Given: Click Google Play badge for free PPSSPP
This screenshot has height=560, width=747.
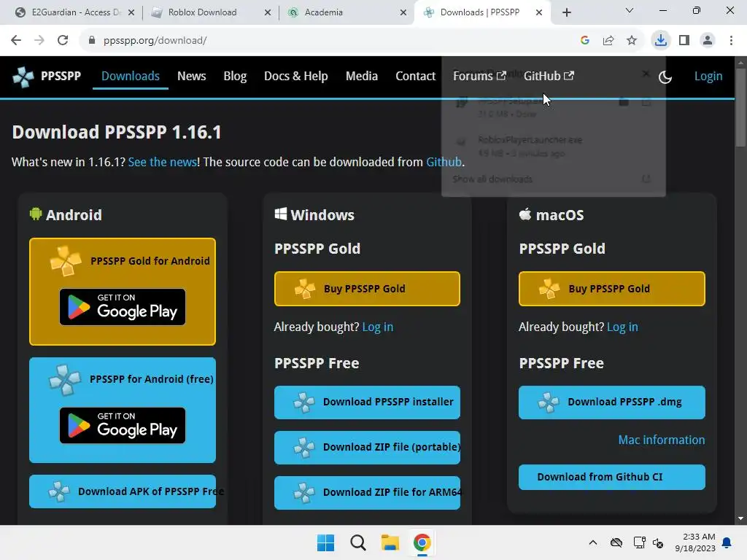Looking at the screenshot, I should click(123, 425).
